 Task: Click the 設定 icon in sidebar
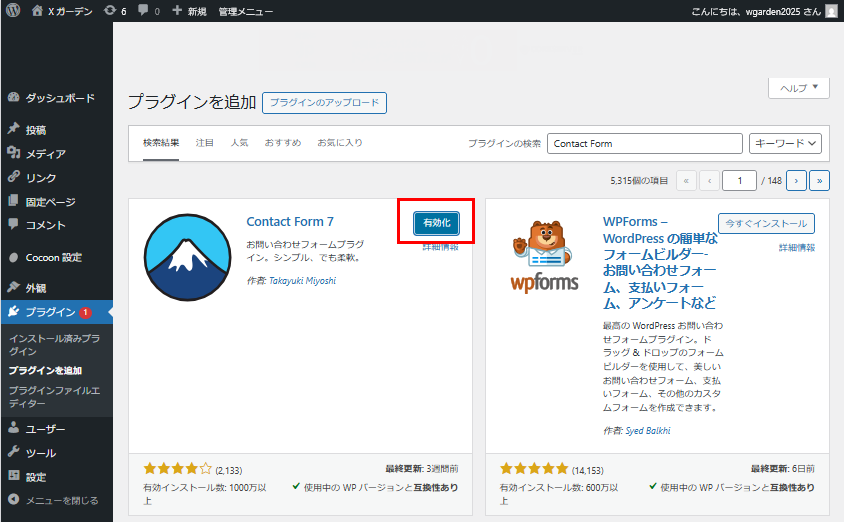tap(13, 476)
